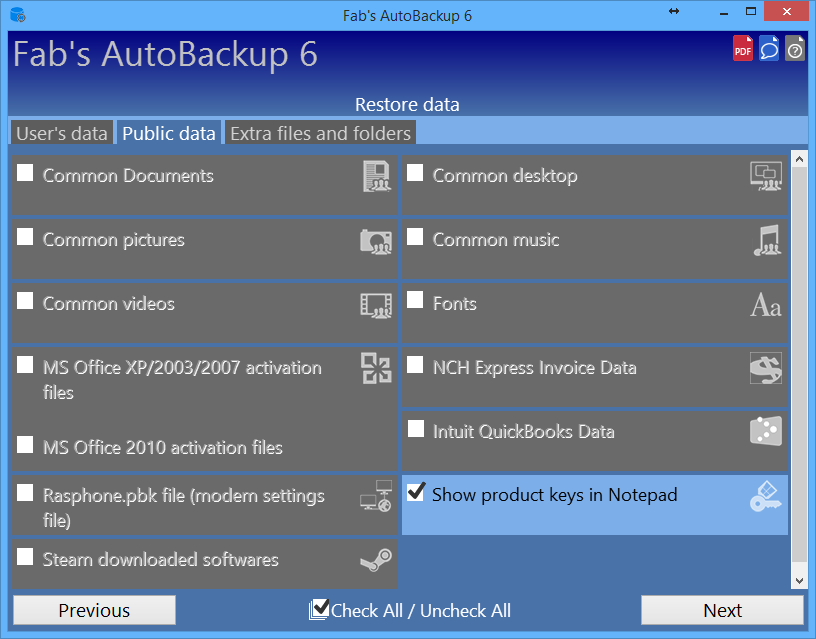Viewport: 816px width, 639px height.
Task: Open the grey help question-mark icon
Action: (x=795, y=48)
